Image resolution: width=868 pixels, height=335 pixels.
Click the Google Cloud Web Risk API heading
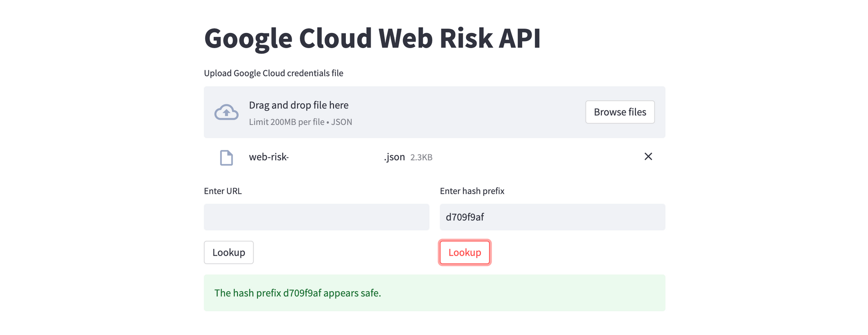coord(372,38)
